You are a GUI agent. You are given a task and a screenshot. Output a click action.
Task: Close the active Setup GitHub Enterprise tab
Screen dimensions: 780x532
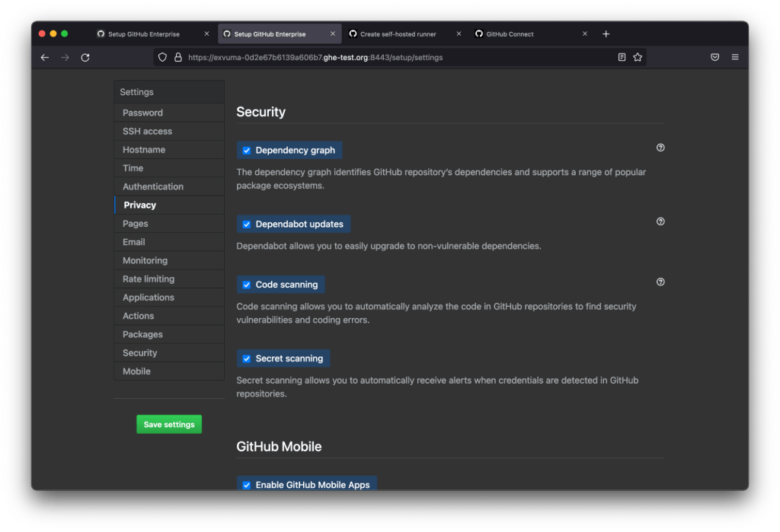pos(333,33)
